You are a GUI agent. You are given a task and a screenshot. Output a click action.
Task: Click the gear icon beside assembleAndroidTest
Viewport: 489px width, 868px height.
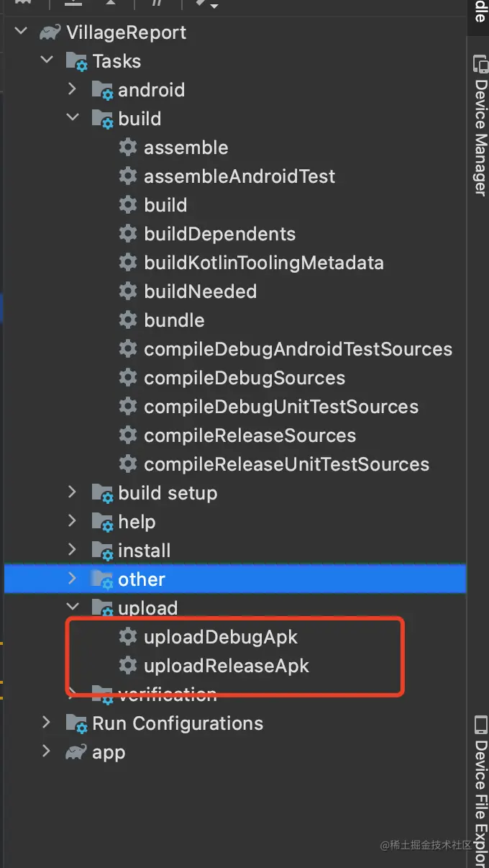tap(128, 176)
